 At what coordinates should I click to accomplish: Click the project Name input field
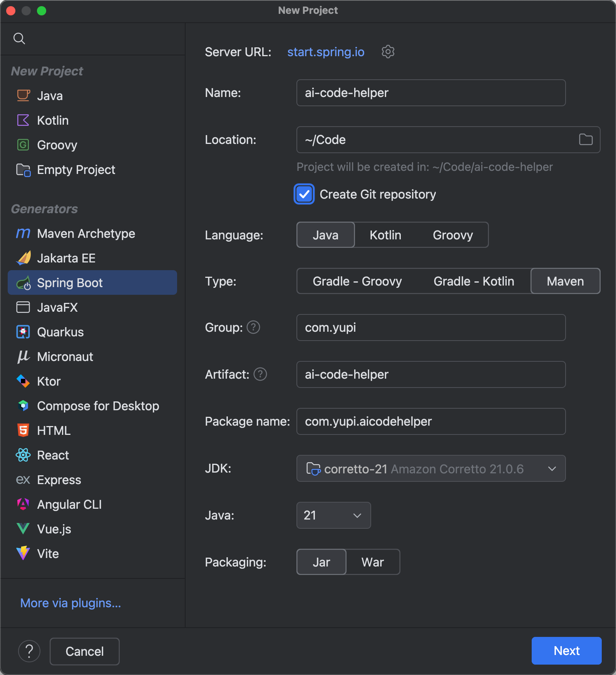coord(431,93)
